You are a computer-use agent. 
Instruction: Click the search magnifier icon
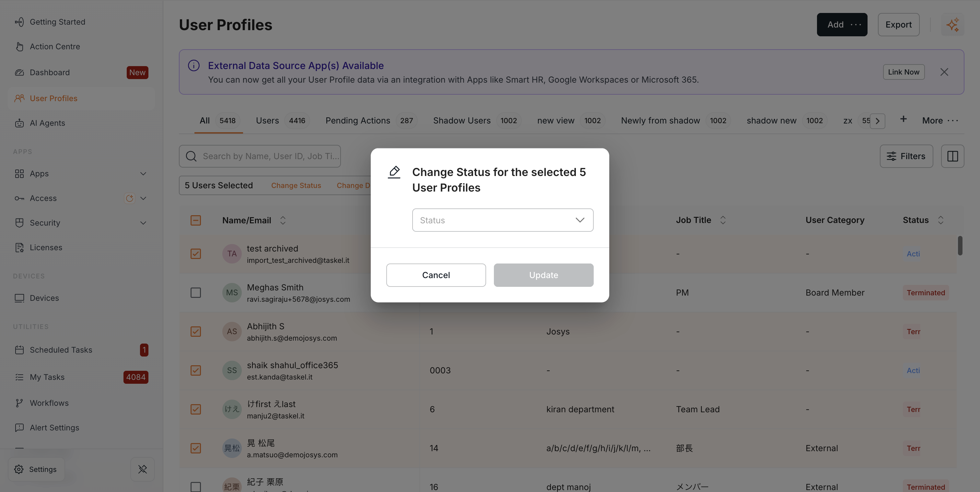pos(191,156)
